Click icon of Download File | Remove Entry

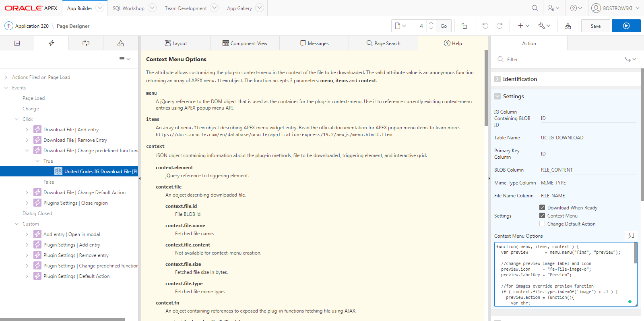click(x=37, y=140)
